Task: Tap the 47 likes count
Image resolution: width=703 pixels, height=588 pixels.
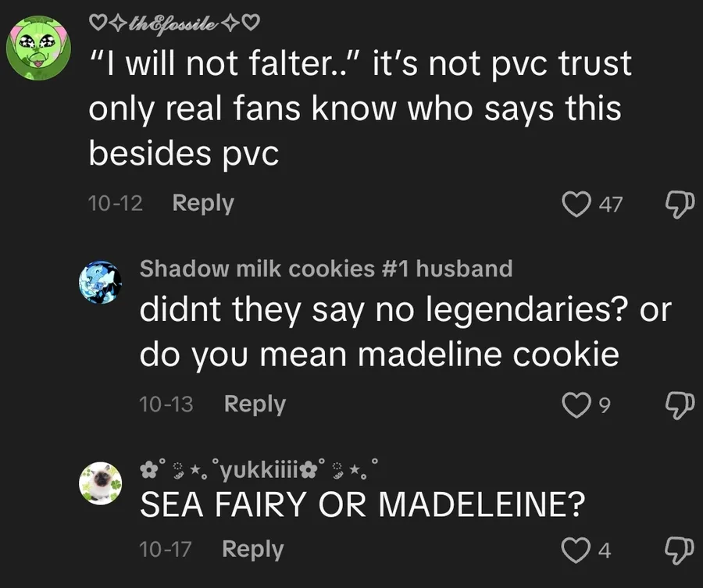Action: (x=609, y=205)
